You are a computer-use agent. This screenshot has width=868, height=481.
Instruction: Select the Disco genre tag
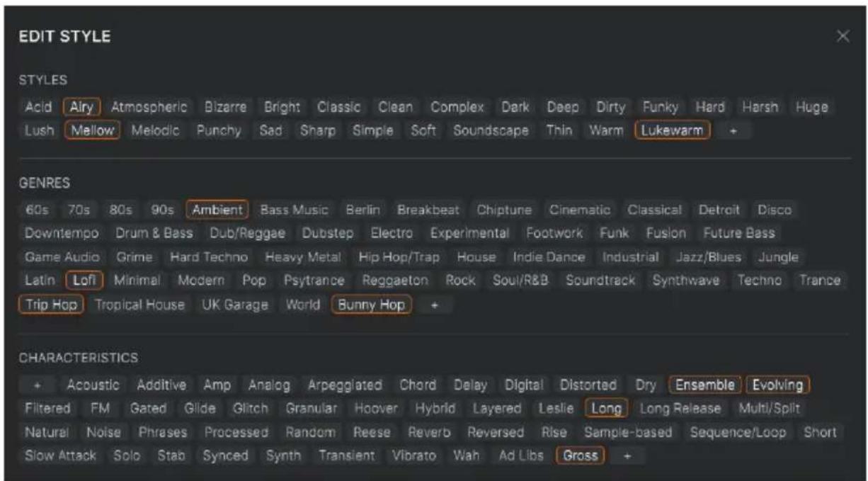pyautogui.click(x=775, y=210)
